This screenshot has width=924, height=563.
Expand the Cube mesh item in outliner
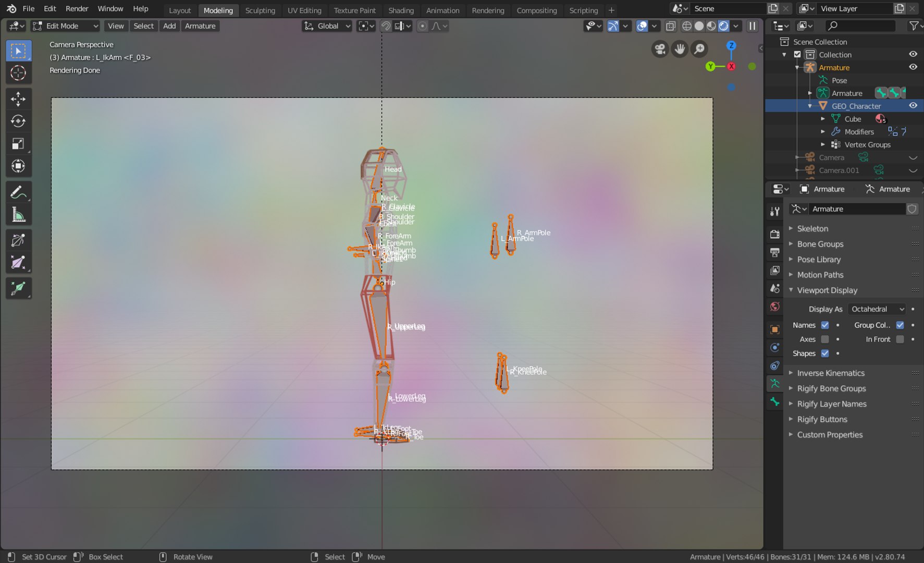[823, 119]
